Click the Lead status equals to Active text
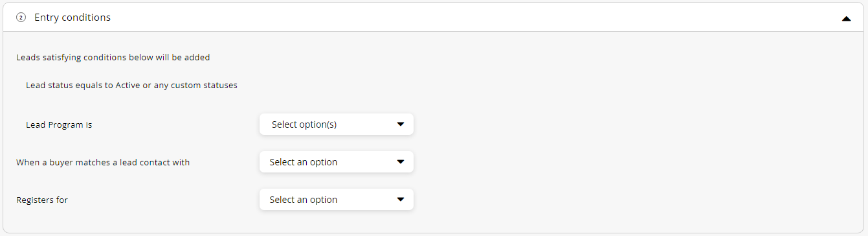868x236 pixels. [131, 86]
